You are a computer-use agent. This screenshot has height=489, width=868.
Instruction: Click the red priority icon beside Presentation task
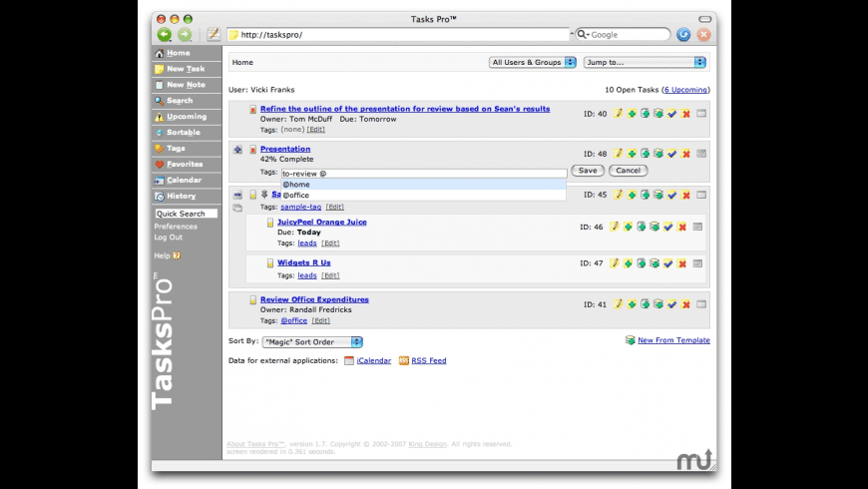[253, 150]
